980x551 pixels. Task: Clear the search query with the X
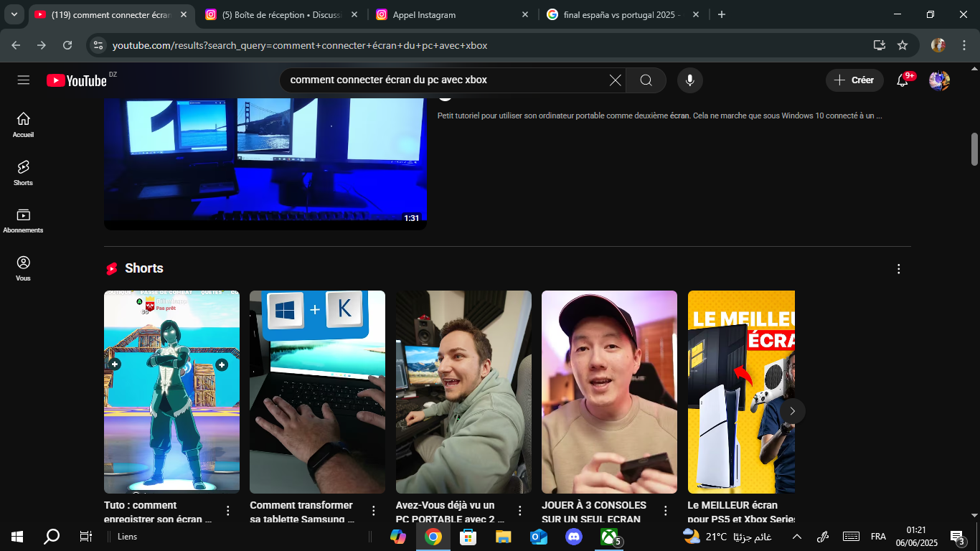pos(615,80)
